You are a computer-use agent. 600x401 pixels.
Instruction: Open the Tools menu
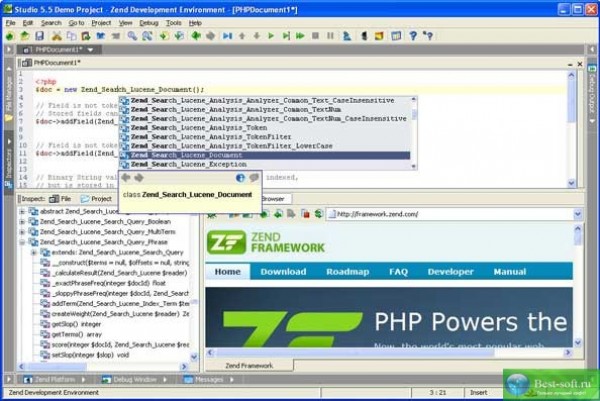(x=173, y=23)
